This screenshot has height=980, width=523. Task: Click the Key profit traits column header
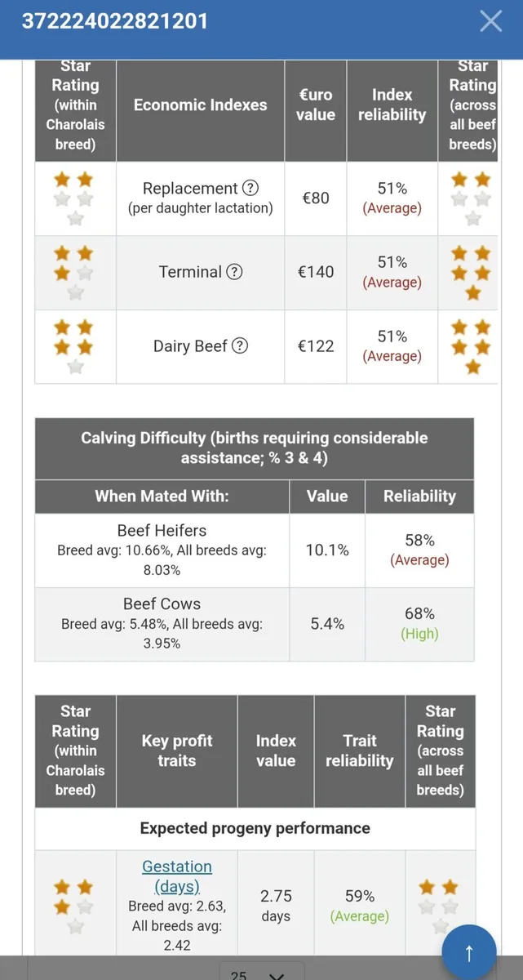(176, 751)
